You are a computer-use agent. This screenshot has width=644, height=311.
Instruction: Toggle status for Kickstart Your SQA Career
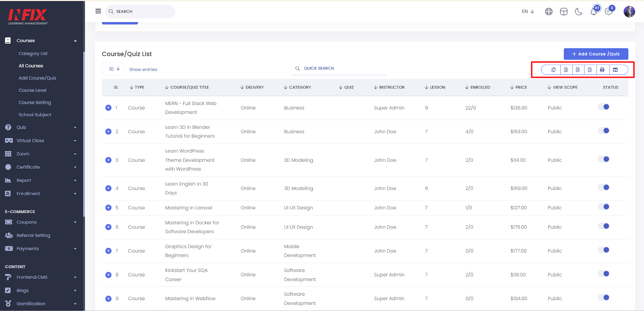coord(604,274)
